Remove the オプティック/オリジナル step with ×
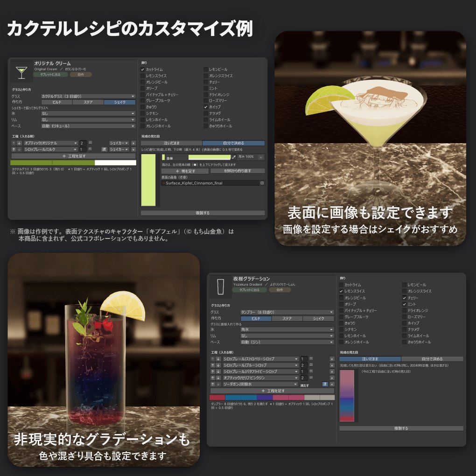The height and width of the screenshot is (476, 476). click(133, 143)
